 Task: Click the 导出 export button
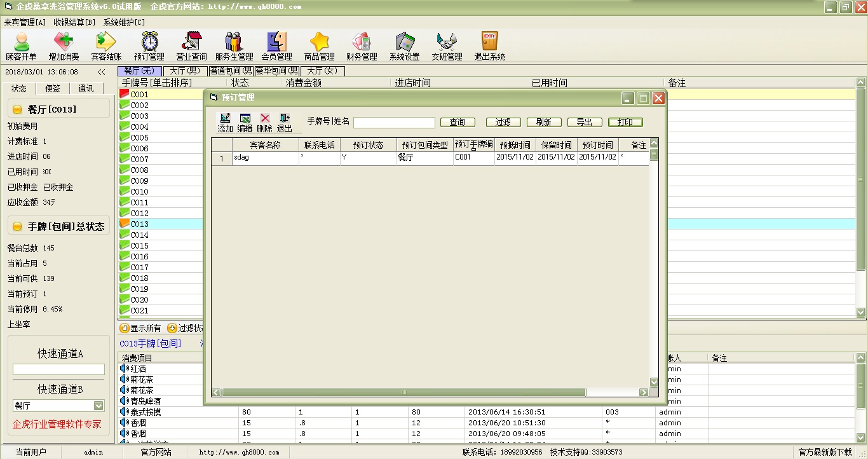pos(584,122)
